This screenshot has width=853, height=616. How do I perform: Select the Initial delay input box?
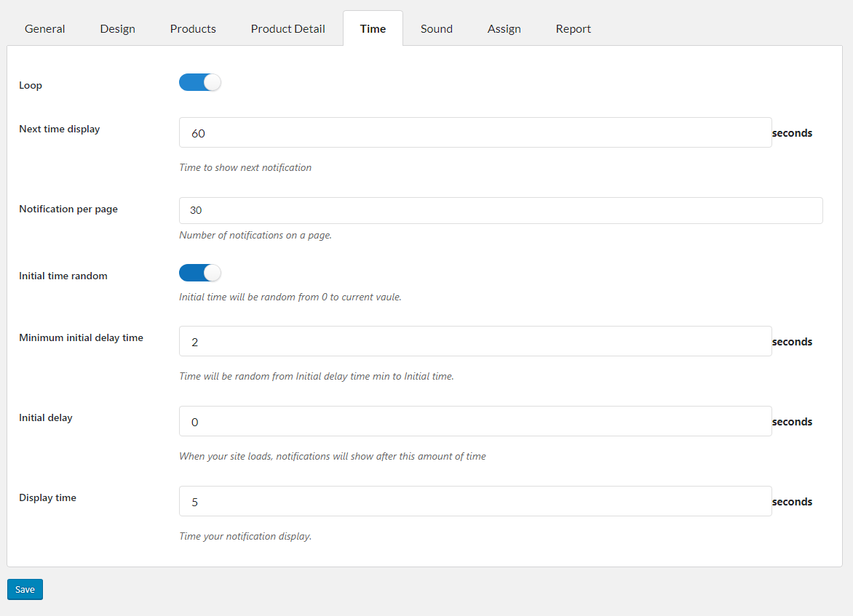click(x=475, y=422)
